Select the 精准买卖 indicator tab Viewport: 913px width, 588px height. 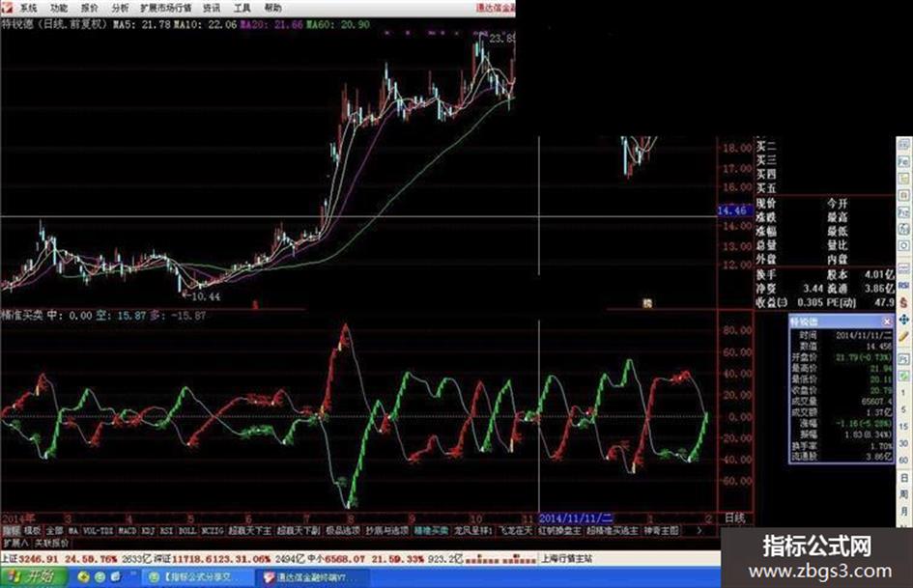431,530
